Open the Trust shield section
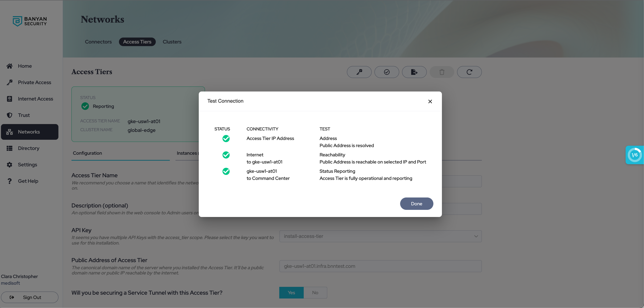Viewport: 644px width, 308px height. click(x=24, y=115)
